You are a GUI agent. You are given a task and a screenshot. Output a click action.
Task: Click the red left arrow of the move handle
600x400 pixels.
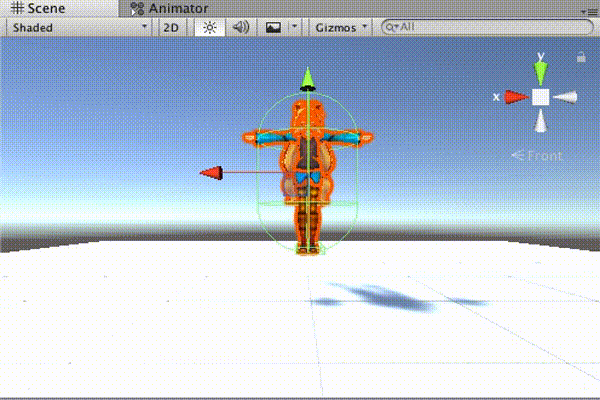click(x=210, y=173)
